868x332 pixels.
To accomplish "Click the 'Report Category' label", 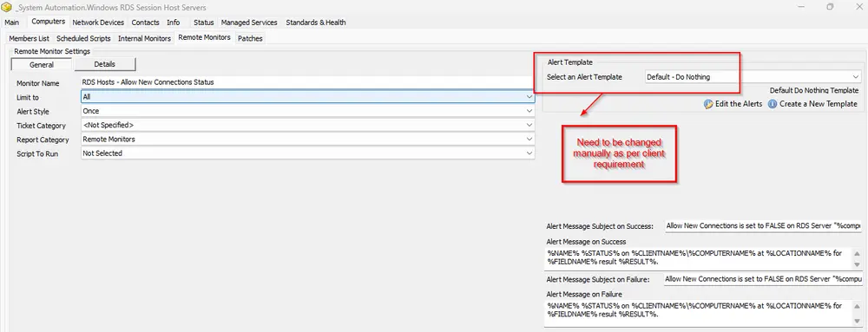I will pos(43,140).
